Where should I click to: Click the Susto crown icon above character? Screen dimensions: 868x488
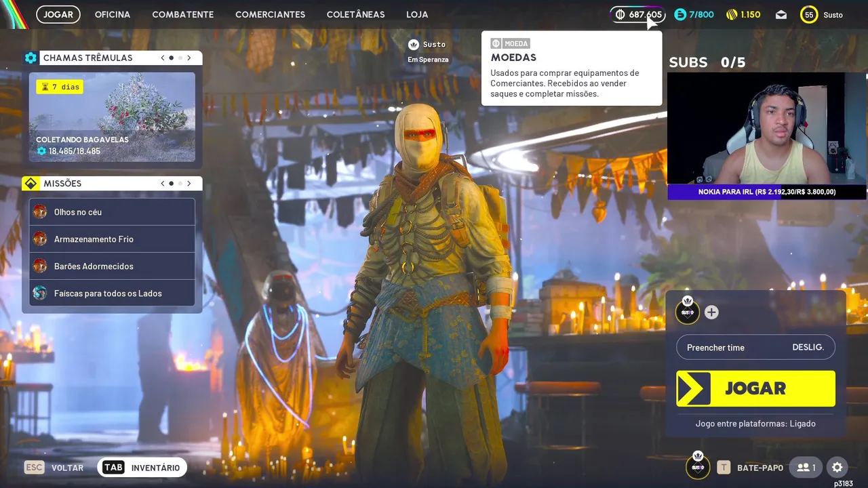(414, 45)
